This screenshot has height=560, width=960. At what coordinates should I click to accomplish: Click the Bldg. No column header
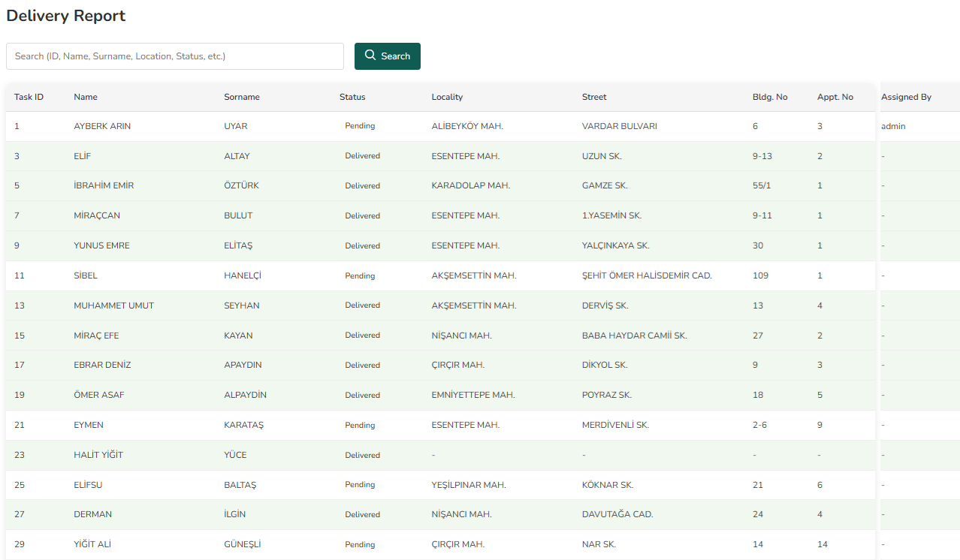click(770, 97)
